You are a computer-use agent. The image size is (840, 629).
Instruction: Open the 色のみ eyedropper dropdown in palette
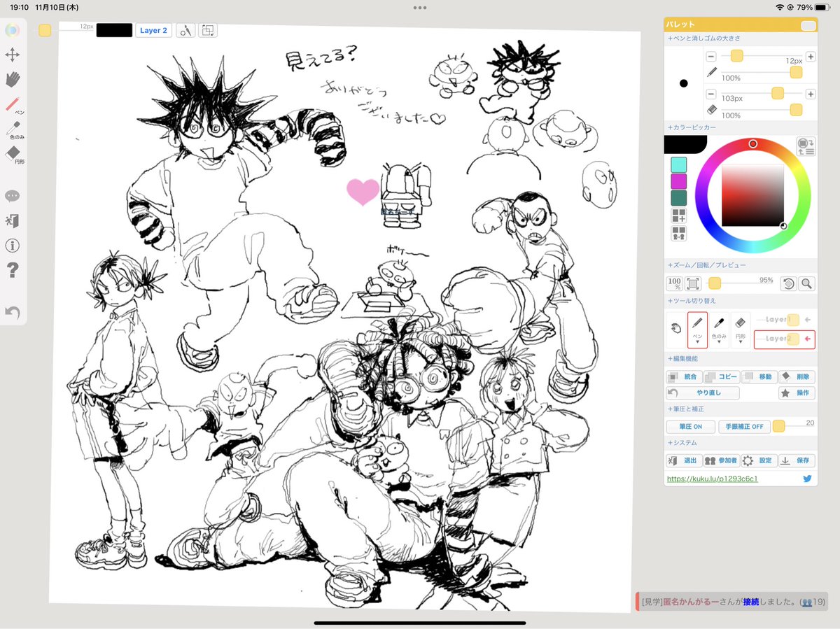(719, 330)
